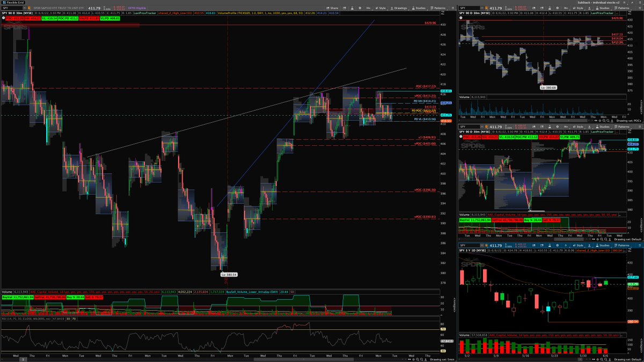Open Style menu in top-right chart toolbar

click(x=577, y=8)
